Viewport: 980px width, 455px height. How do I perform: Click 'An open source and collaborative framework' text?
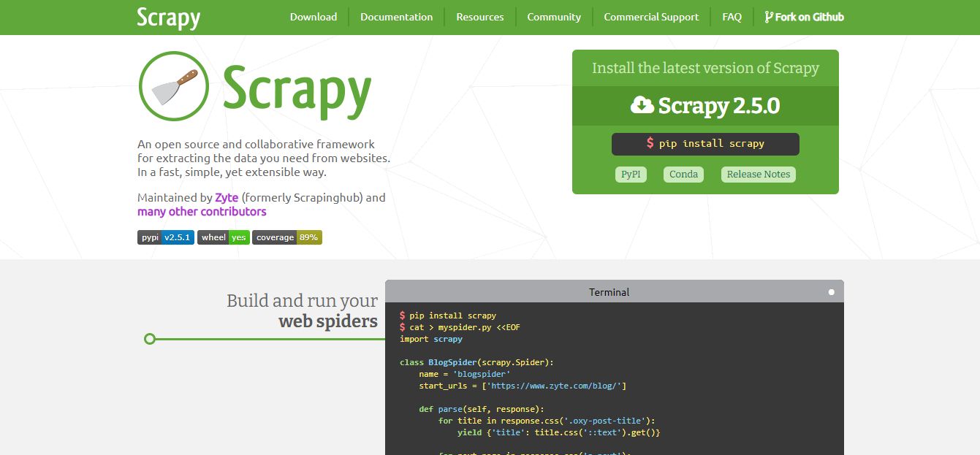pyautogui.click(x=256, y=145)
